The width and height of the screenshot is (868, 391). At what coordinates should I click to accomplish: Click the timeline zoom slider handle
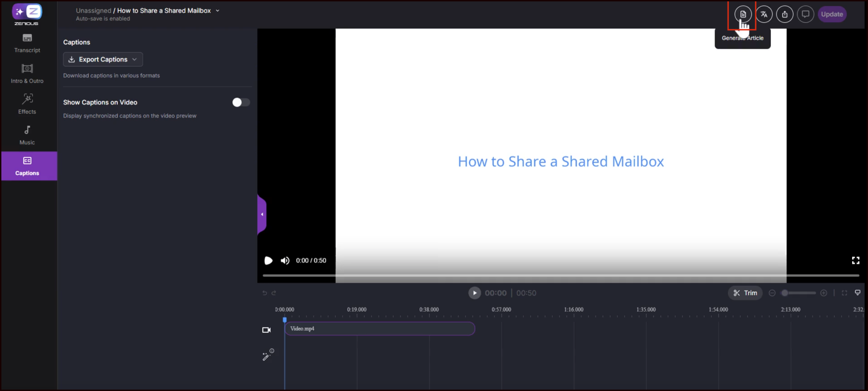point(785,293)
